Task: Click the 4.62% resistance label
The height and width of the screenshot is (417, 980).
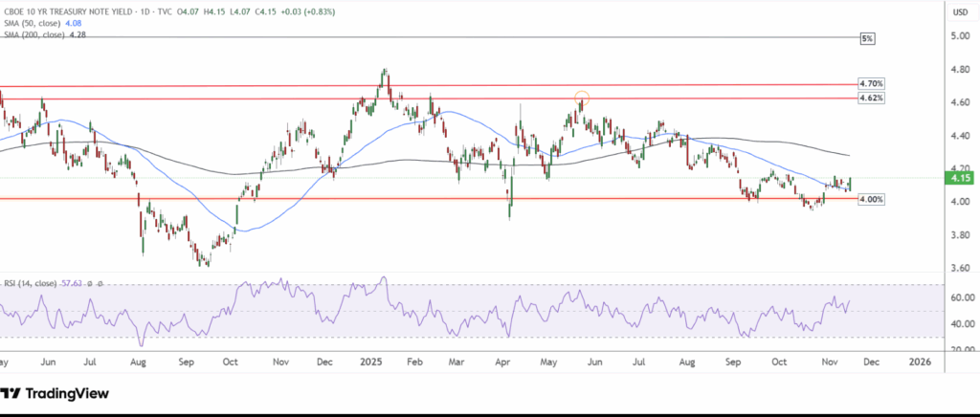Action: pos(871,99)
